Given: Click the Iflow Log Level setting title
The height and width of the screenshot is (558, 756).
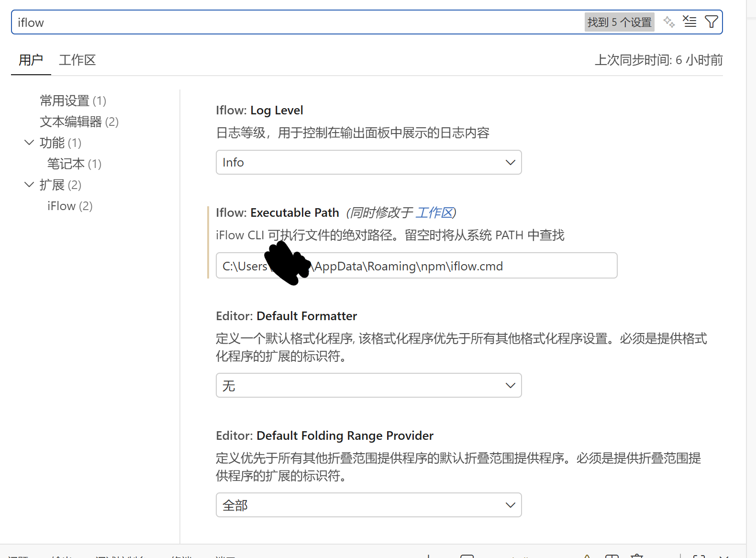Looking at the screenshot, I should (259, 111).
